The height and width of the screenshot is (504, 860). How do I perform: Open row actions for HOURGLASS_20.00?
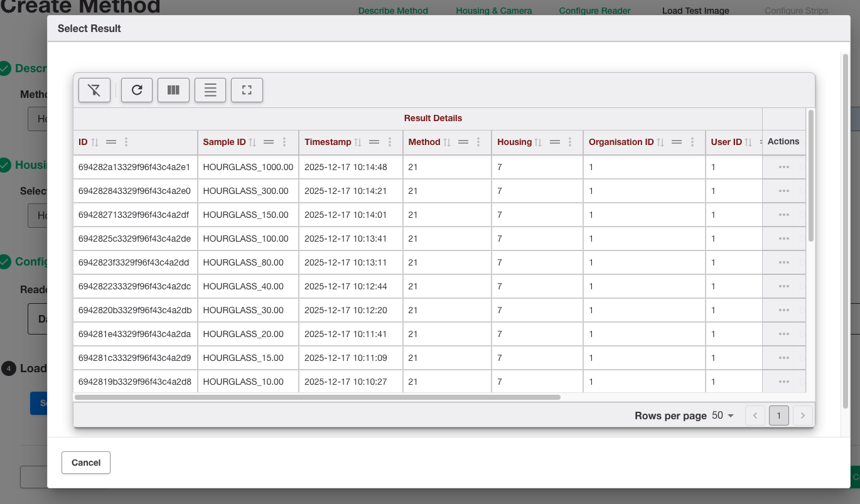click(x=783, y=334)
